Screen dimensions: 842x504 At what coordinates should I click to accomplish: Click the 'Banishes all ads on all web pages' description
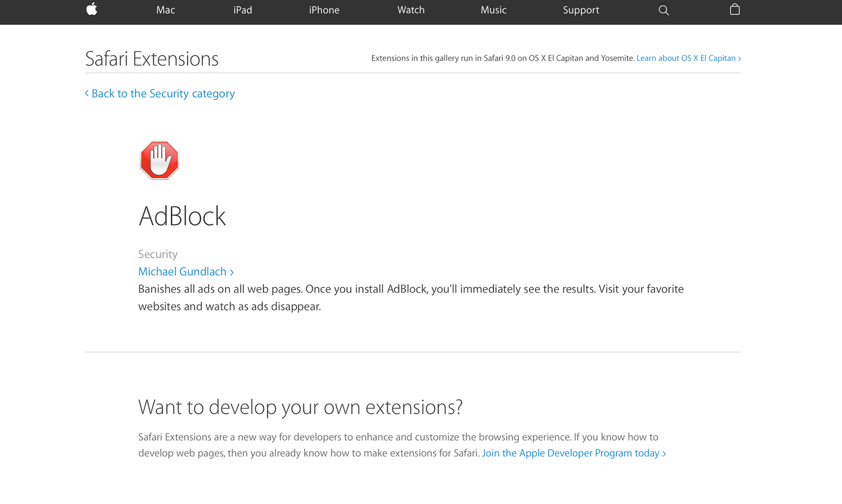(411, 298)
